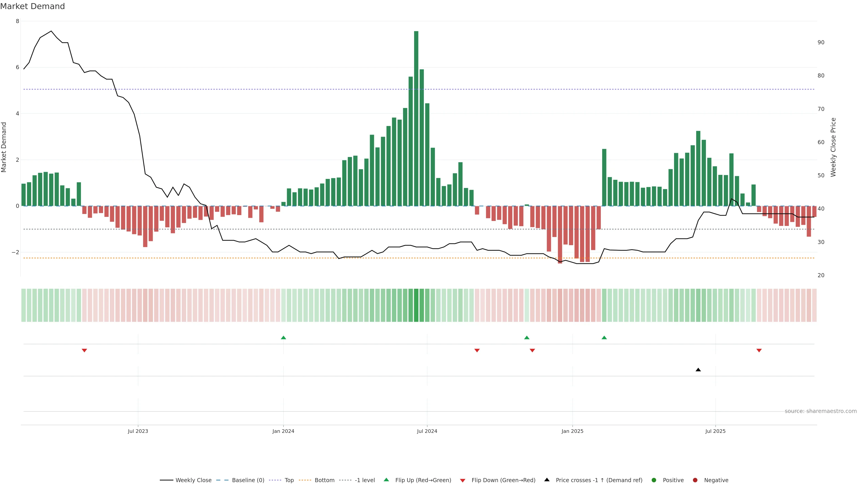Click the darkest green heatmap cell
The image size is (868, 488).
click(416, 305)
